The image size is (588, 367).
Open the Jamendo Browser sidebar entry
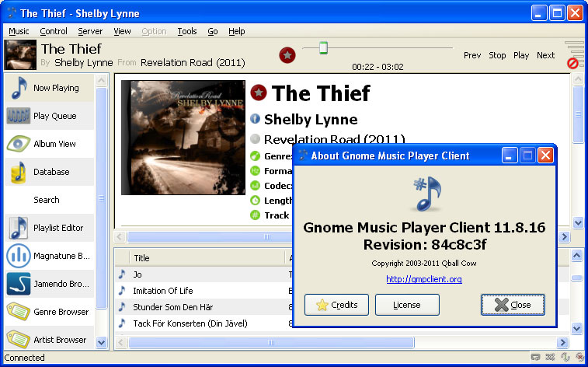point(49,284)
